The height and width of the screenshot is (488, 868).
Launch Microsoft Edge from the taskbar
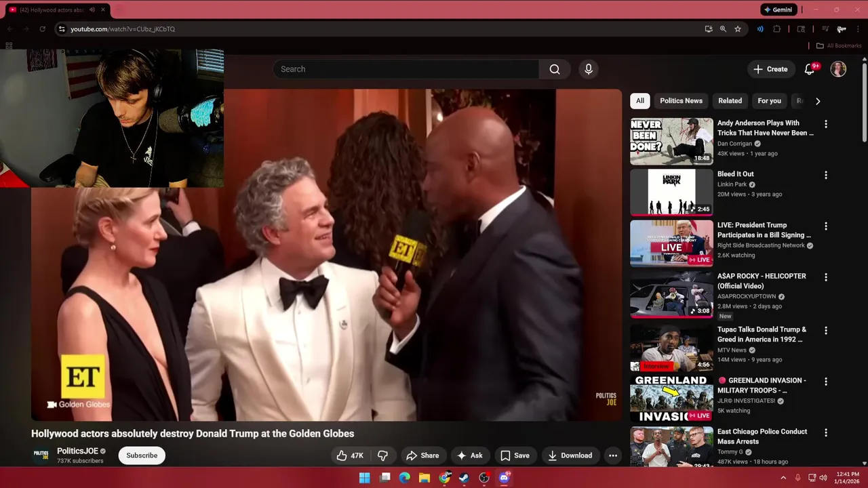pyautogui.click(x=405, y=478)
